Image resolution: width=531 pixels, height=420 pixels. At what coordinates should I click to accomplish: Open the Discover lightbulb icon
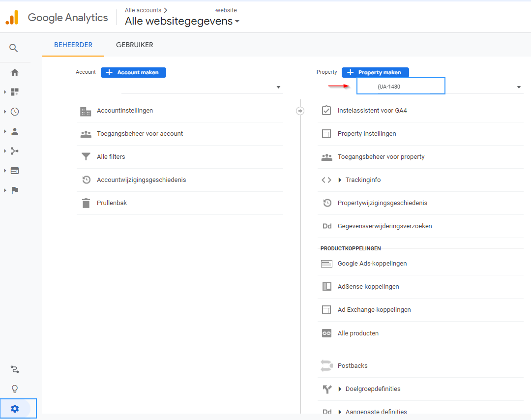point(15,389)
